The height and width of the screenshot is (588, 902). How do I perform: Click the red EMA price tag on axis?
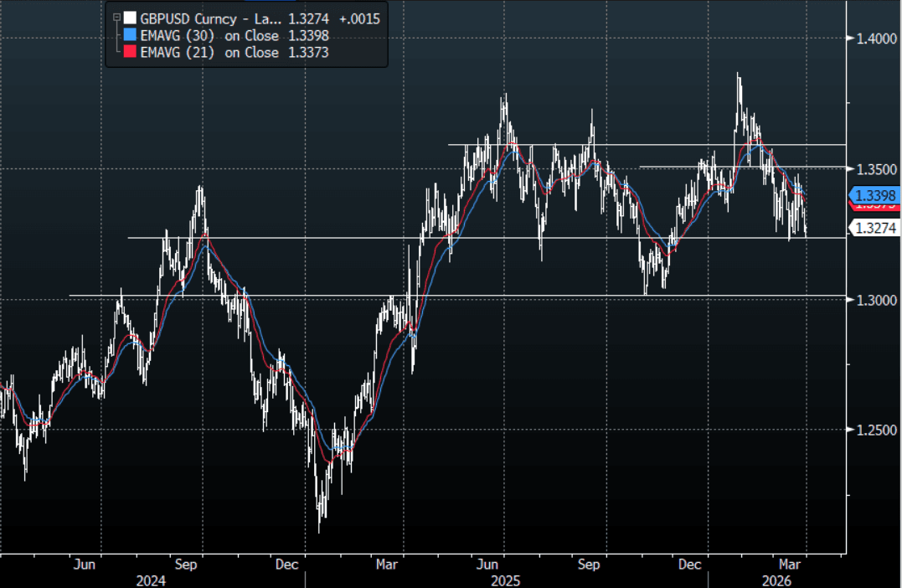[875, 207]
